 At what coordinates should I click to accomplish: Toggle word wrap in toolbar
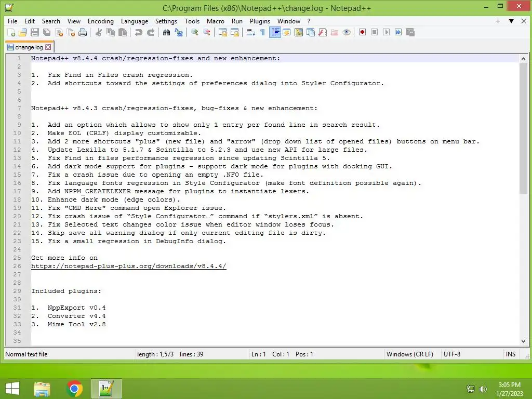[251, 32]
